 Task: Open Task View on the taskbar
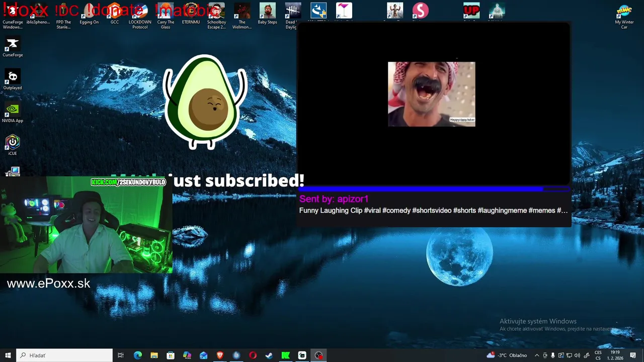pos(121,355)
